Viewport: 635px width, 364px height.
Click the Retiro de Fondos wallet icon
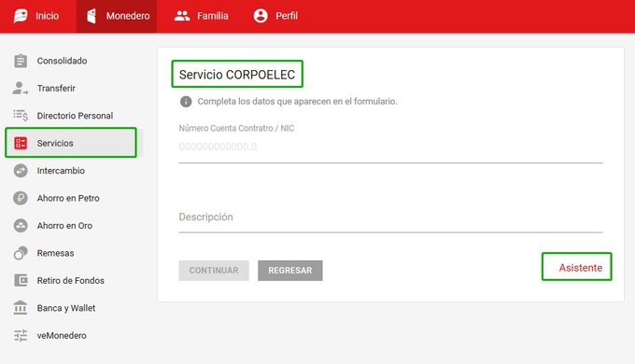[21, 280]
